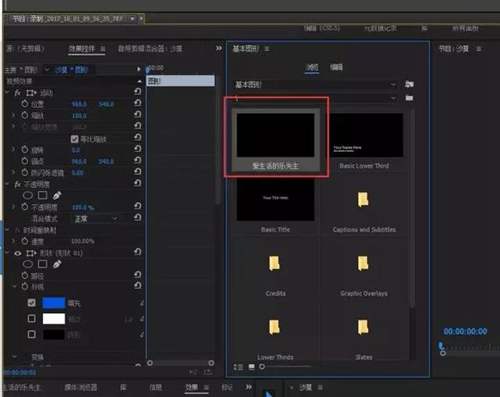Switch Essential Graphics browser to thumbnail view

point(252,367)
